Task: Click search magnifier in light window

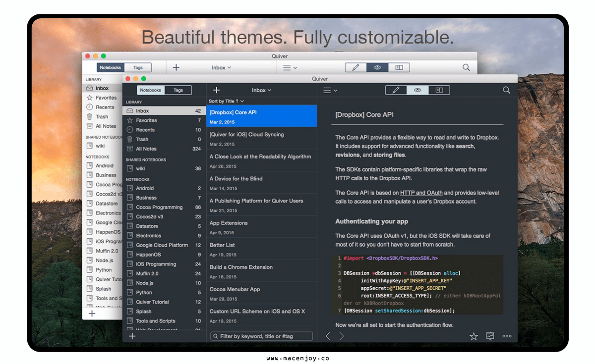Action: coord(466,67)
